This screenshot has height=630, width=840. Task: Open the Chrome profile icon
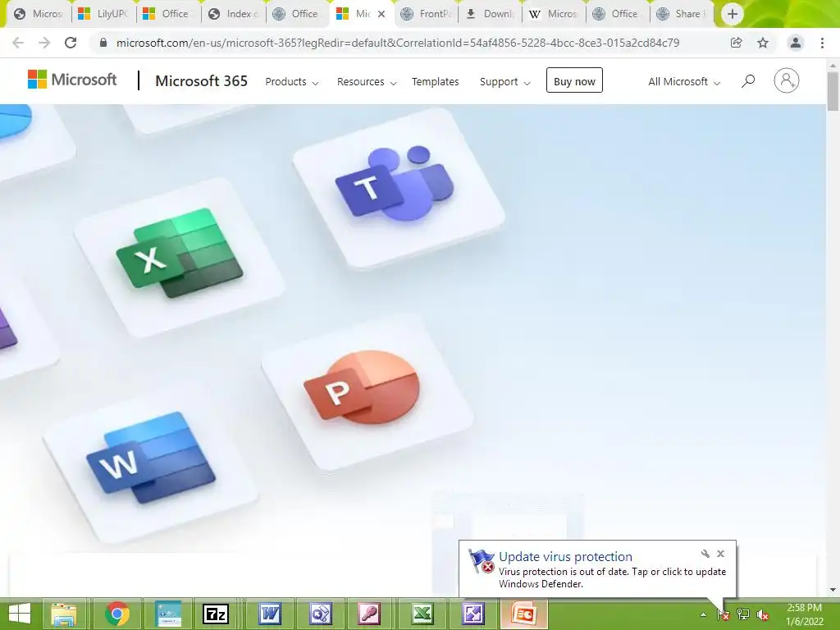tap(796, 43)
